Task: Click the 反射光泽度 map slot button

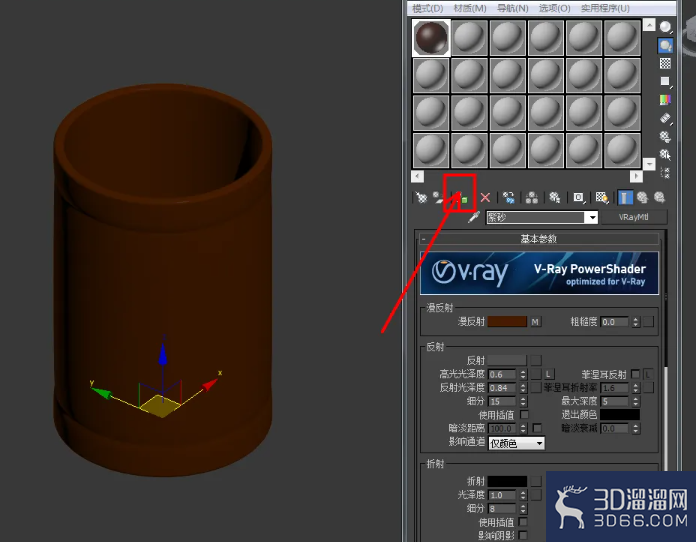Action: pos(536,388)
